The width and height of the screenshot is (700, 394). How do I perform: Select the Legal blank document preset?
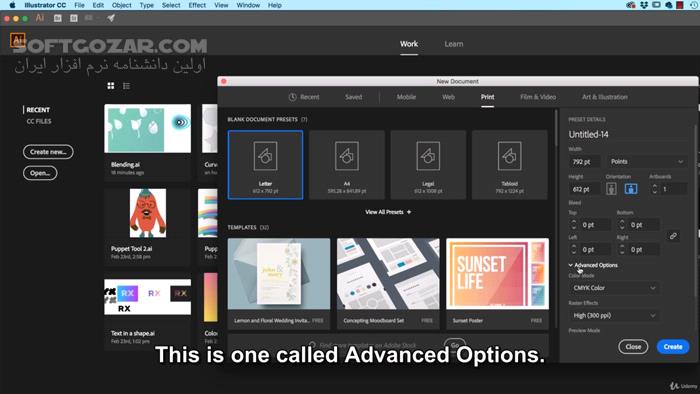(x=428, y=165)
